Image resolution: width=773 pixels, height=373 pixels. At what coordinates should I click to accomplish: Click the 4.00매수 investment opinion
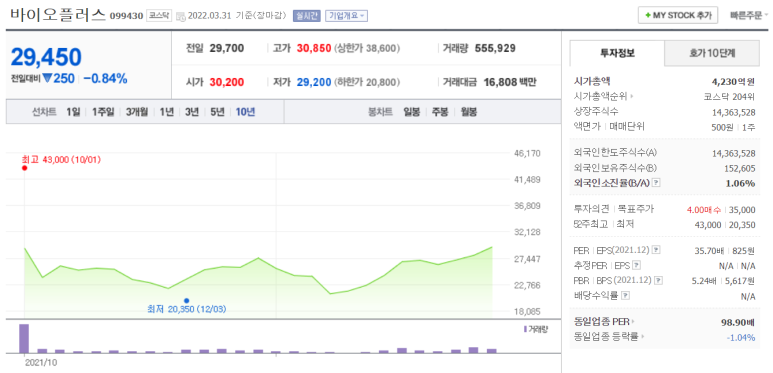(x=704, y=210)
